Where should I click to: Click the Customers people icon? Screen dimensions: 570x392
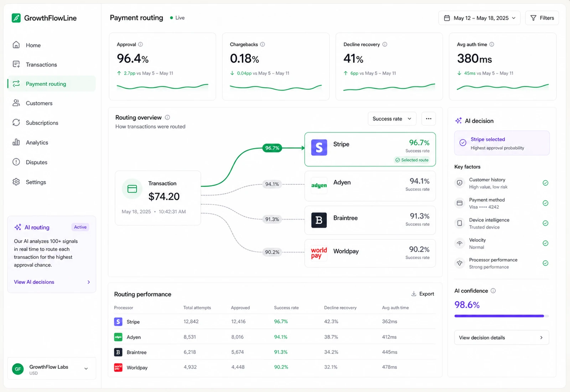pyautogui.click(x=16, y=103)
